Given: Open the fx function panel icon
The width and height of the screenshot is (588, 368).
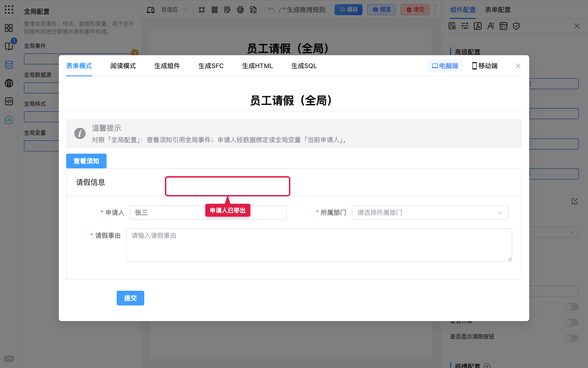Looking at the screenshot, I should (478, 26).
